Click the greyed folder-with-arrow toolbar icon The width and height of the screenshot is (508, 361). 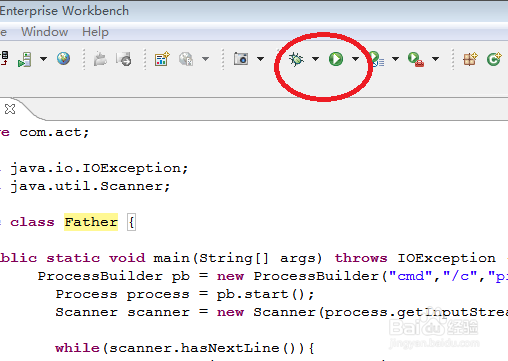pyautogui.click(x=100, y=59)
